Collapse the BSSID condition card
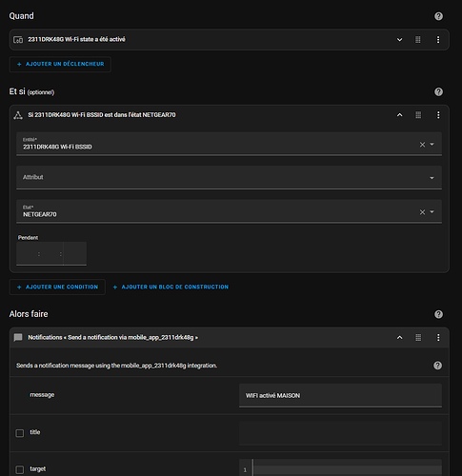The image size is (462, 476). click(x=400, y=115)
